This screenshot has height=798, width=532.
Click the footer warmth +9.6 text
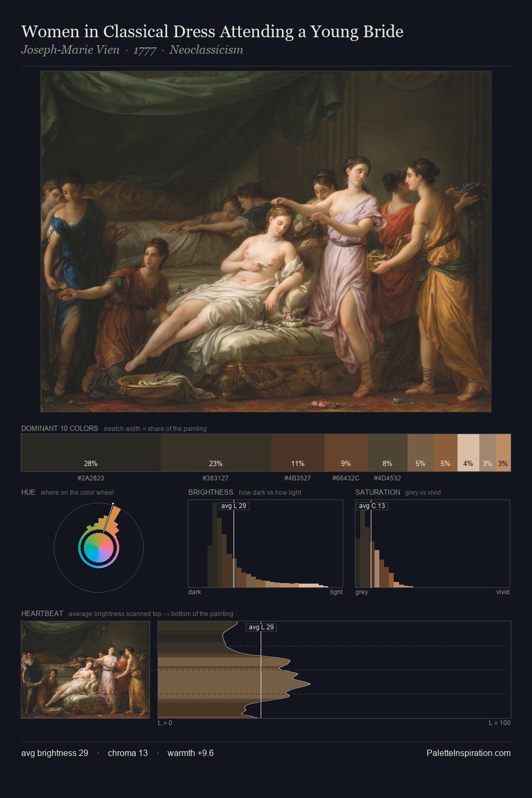click(x=190, y=753)
